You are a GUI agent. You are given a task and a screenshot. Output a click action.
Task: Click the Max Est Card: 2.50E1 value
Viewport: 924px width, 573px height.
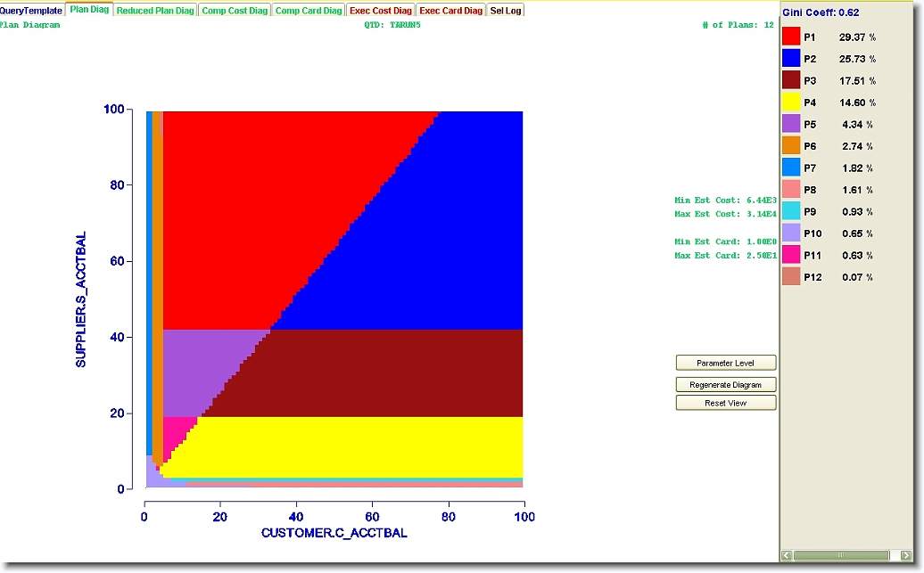pyautogui.click(x=725, y=256)
